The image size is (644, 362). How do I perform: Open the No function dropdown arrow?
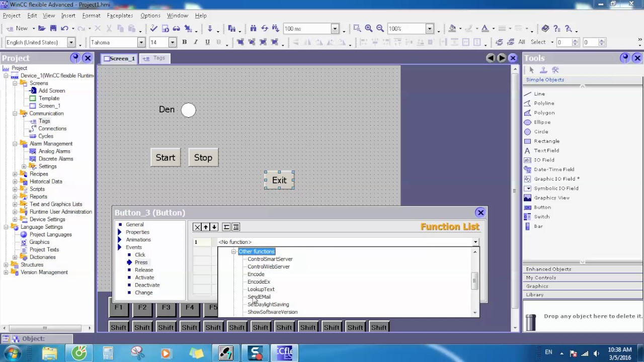[x=475, y=242]
